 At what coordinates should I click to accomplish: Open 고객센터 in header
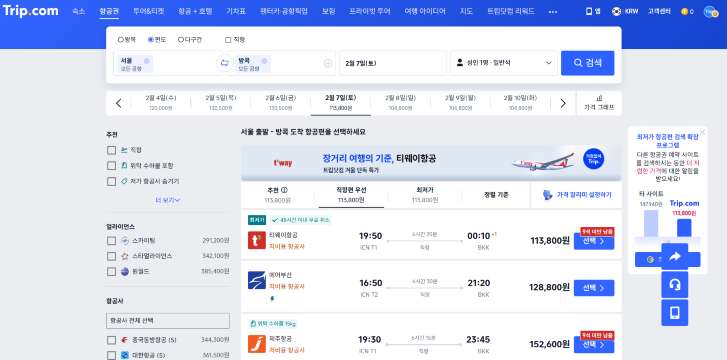tap(659, 12)
